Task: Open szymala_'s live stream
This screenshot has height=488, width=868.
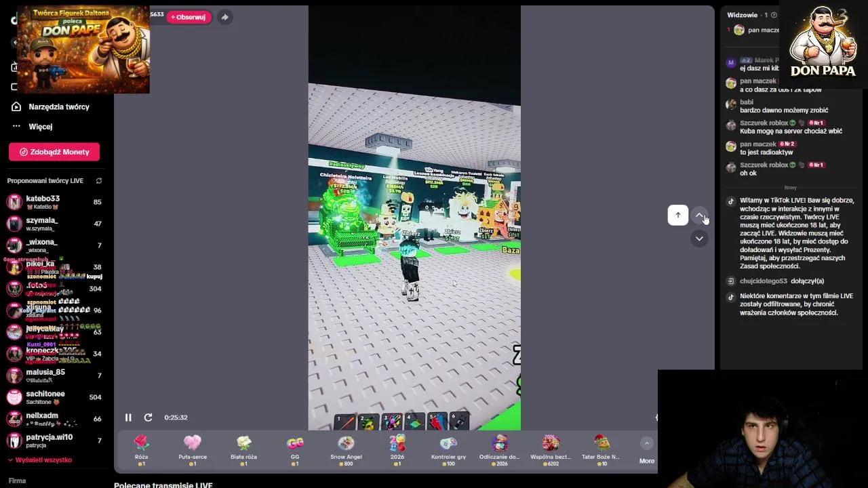Action: tap(54, 224)
